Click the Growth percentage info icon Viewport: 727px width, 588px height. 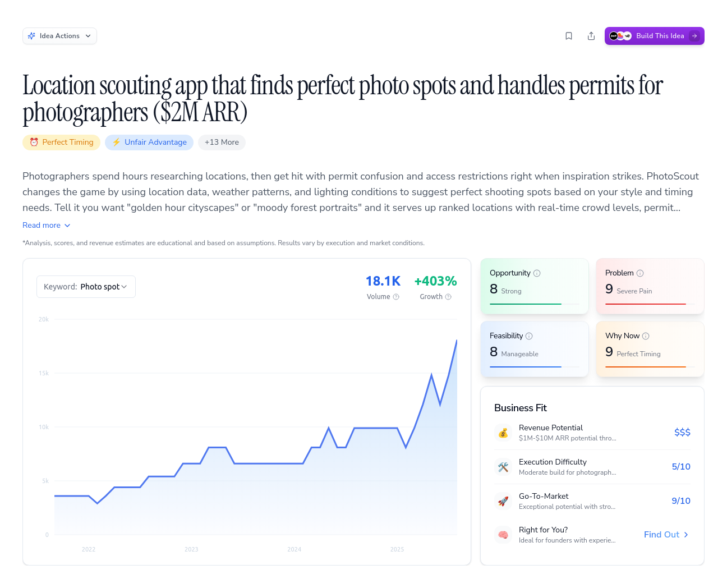point(448,297)
